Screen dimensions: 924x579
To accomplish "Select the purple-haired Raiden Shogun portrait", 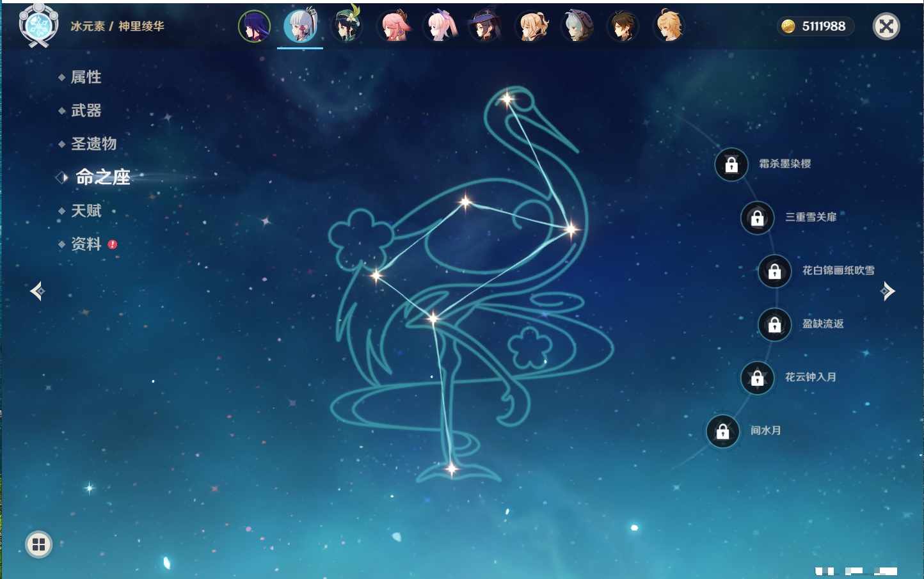I will point(254,26).
